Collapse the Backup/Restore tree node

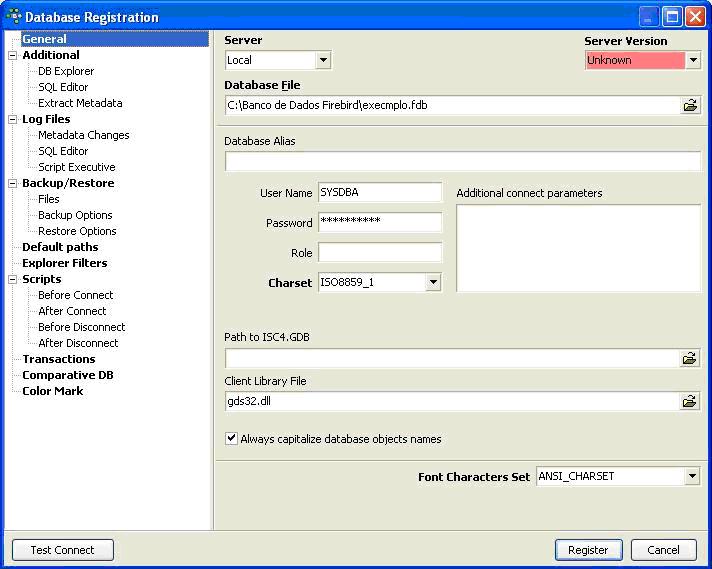[12, 184]
